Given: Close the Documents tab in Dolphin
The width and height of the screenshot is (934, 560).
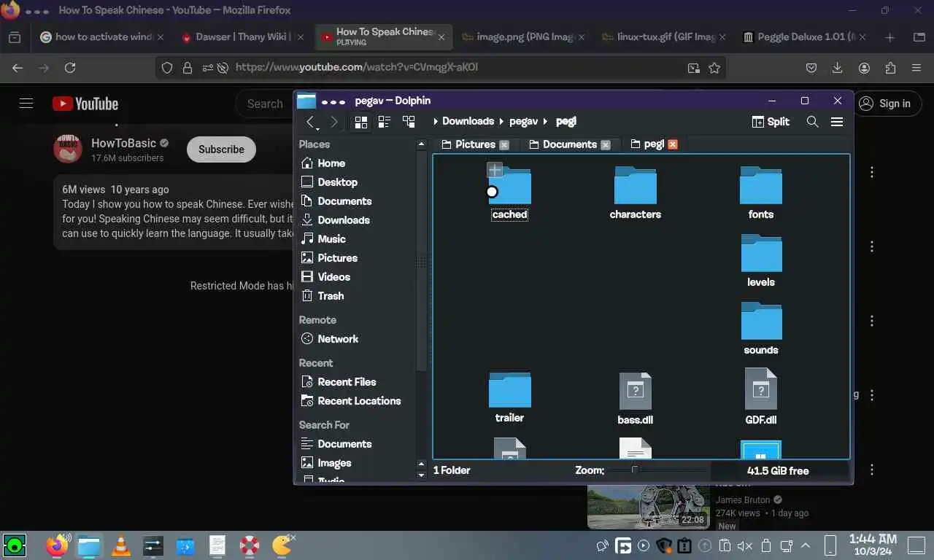Looking at the screenshot, I should (605, 144).
